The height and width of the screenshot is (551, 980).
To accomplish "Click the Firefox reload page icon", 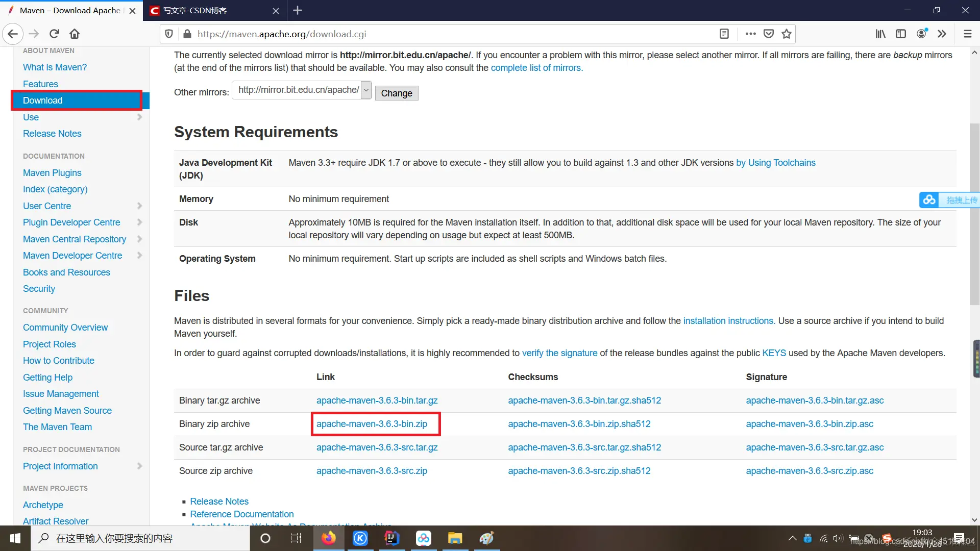I will point(54,34).
